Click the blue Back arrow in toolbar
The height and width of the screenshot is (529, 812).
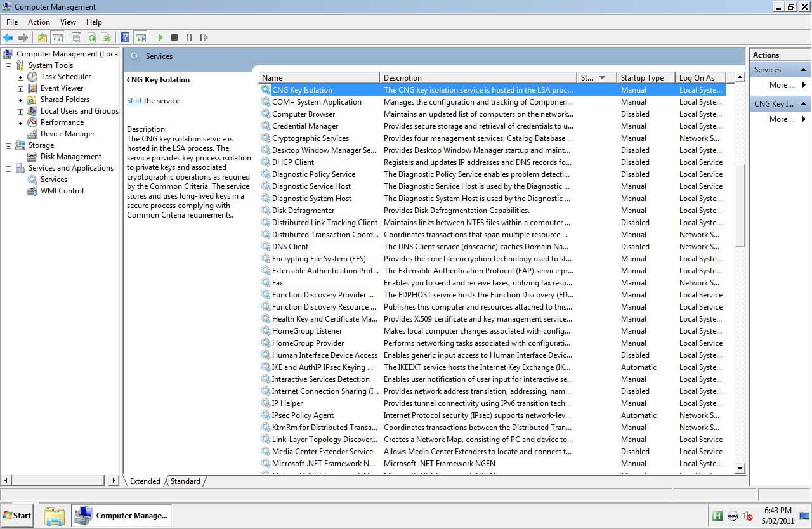coord(8,37)
